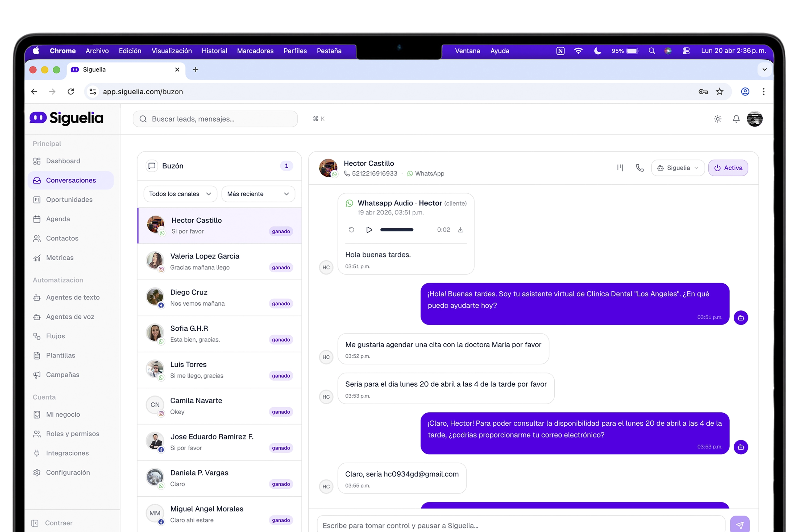Screen dimensions: 798x532
Task: Start a call with Hector Castillo
Action: [639, 168]
